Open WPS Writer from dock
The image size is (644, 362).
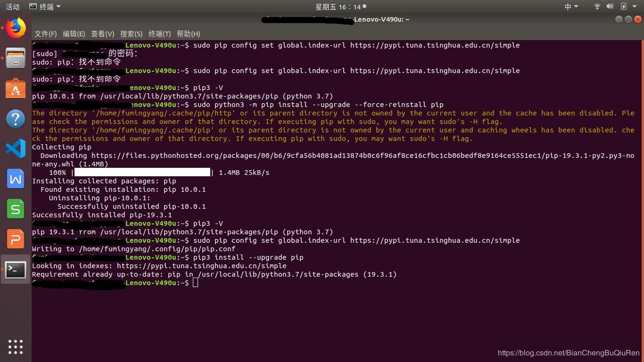click(x=16, y=179)
